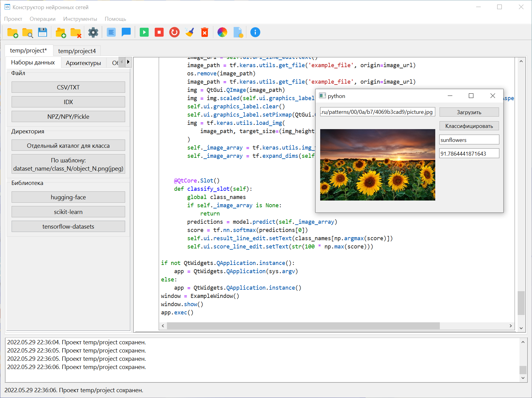Viewport: 532px width, 398px height.
Task: Click the tab bar's left arrow
Action: 121,62
